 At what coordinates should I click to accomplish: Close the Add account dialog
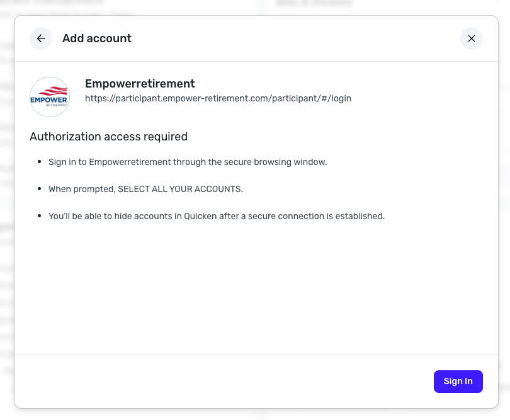click(x=472, y=38)
